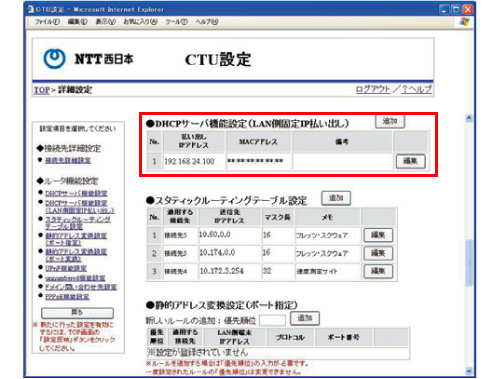Open UPnP機能設定 sidebar link
500x379 pixels.
coord(66,268)
